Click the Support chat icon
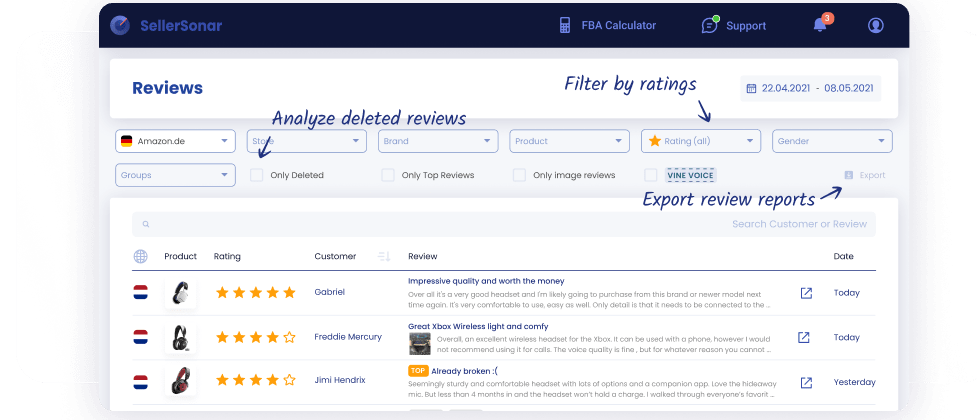977x420 pixels. [710, 25]
